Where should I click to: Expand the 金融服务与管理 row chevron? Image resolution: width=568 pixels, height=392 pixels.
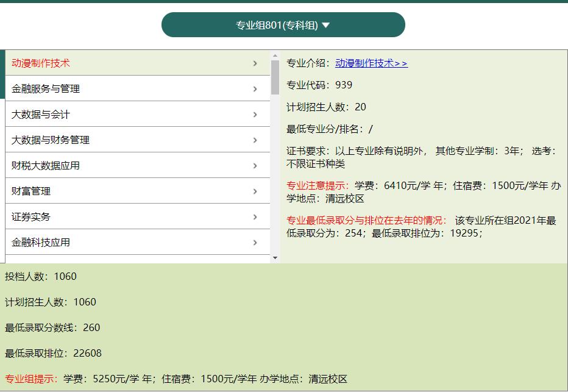coord(255,88)
